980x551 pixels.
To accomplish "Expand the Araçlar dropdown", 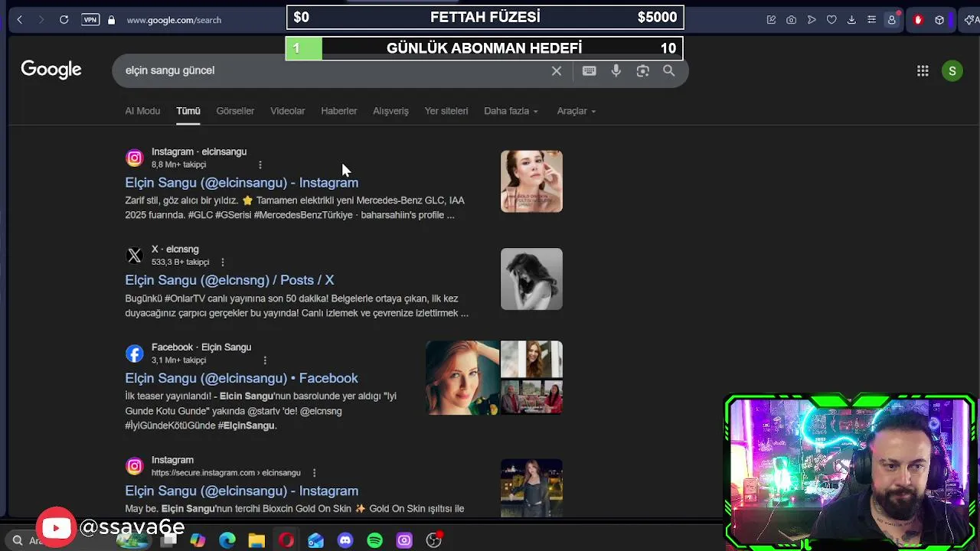I will point(576,111).
